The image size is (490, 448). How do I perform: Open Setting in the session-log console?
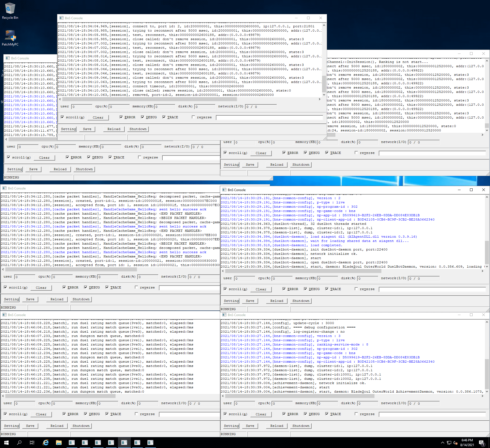68,129
